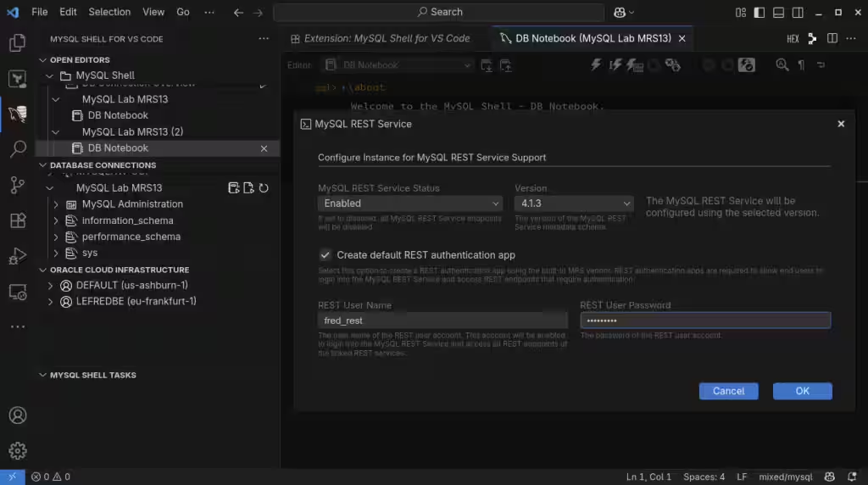Cancel the MySQL REST Service dialog

point(728,391)
